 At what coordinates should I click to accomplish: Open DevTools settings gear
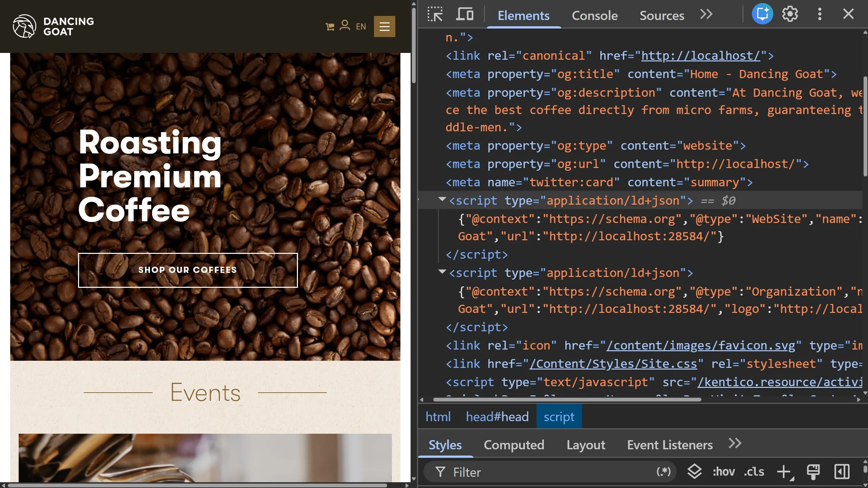(790, 14)
